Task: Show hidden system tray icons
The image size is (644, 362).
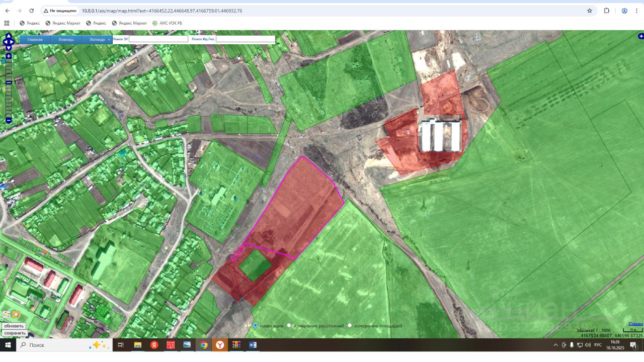Action: click(555, 345)
